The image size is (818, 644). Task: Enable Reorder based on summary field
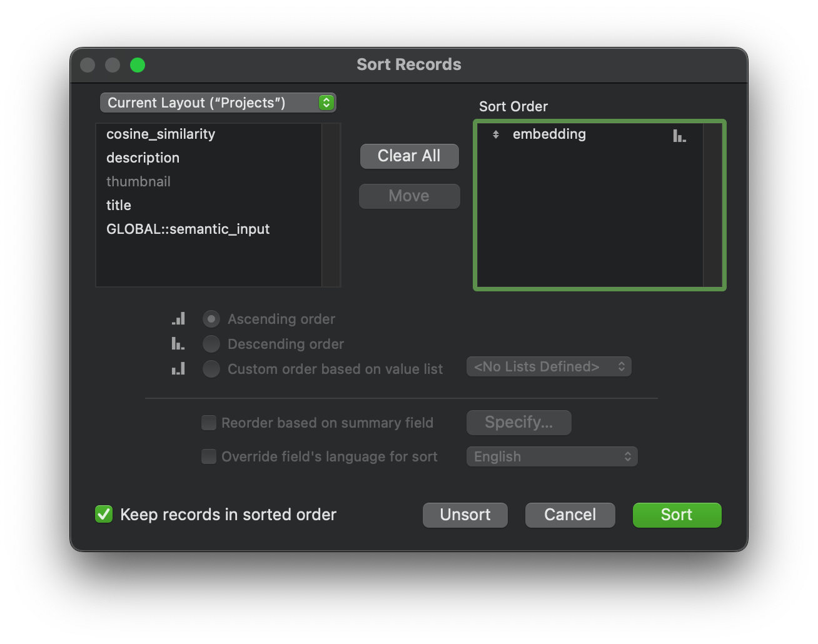[209, 423]
